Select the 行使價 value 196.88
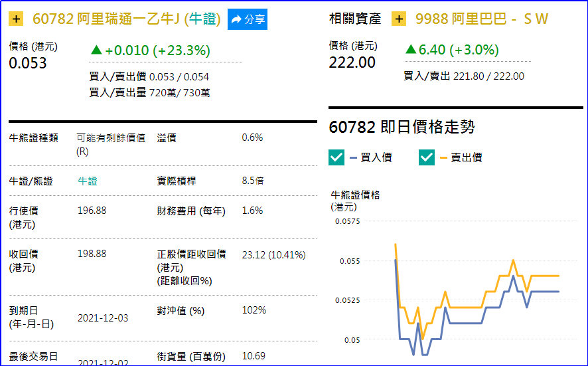588x366 pixels. point(92,211)
